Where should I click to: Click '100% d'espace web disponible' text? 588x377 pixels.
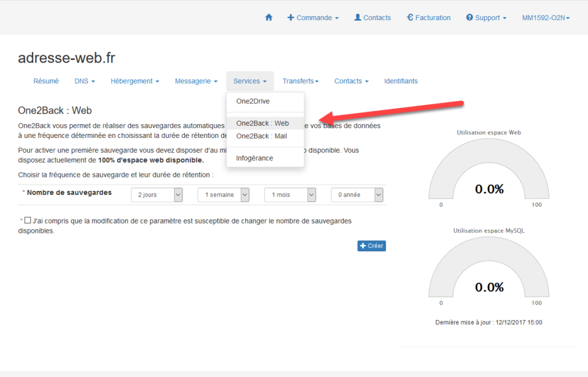pyautogui.click(x=151, y=160)
